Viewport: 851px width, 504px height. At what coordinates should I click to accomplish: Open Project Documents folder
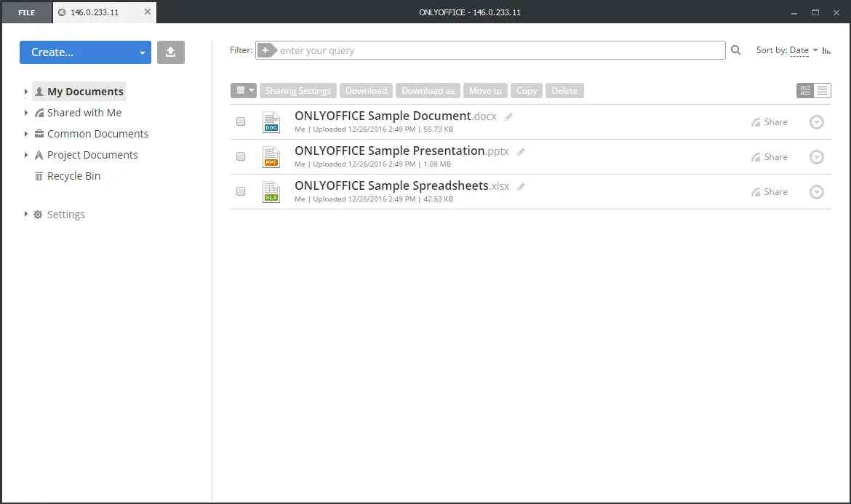(92, 155)
